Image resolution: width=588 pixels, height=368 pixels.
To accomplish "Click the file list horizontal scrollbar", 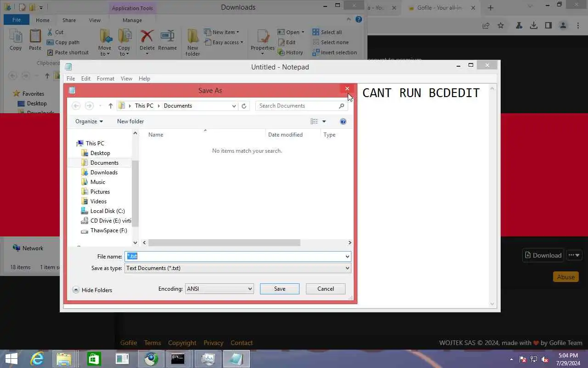I will tap(224, 242).
